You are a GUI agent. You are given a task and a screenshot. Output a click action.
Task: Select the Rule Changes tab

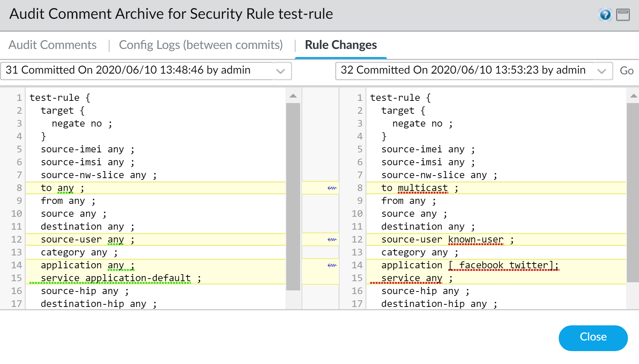(341, 45)
